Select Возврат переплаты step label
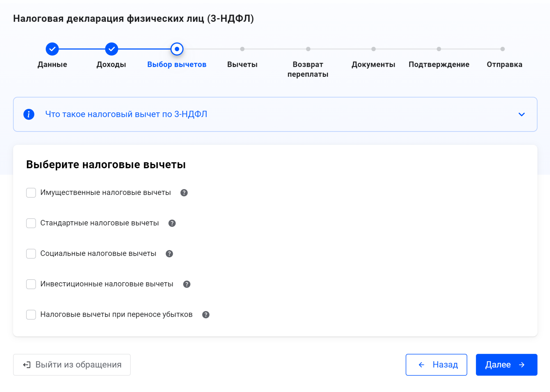 pyautogui.click(x=308, y=69)
